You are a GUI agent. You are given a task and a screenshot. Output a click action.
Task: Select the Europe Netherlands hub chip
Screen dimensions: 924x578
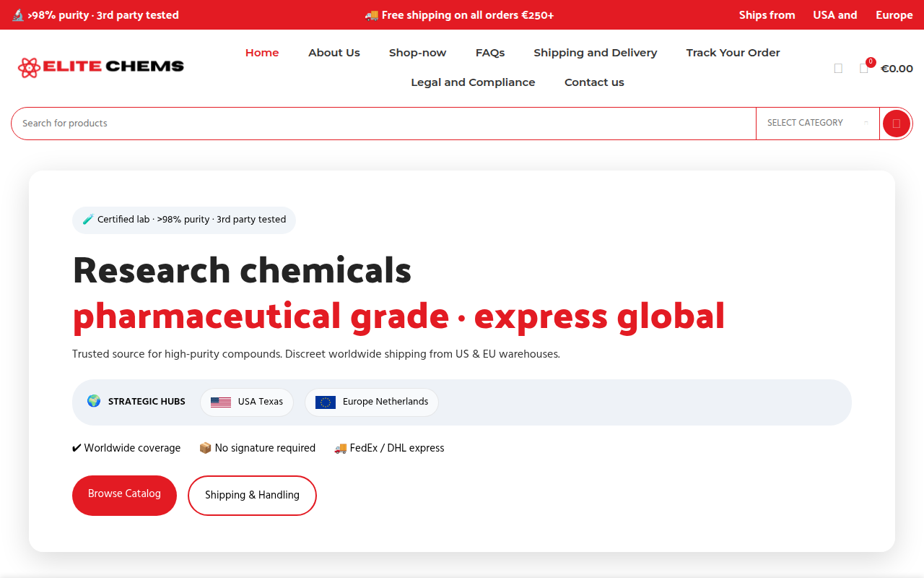pyautogui.click(x=372, y=402)
